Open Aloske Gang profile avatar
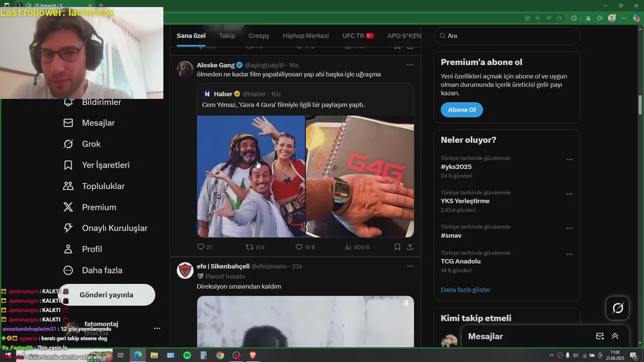 [x=185, y=69]
